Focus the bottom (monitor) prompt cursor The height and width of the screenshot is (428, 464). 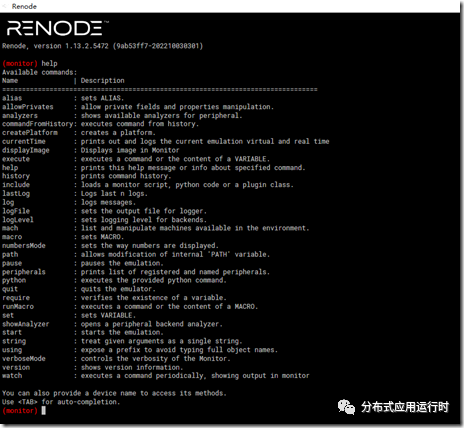(44, 411)
